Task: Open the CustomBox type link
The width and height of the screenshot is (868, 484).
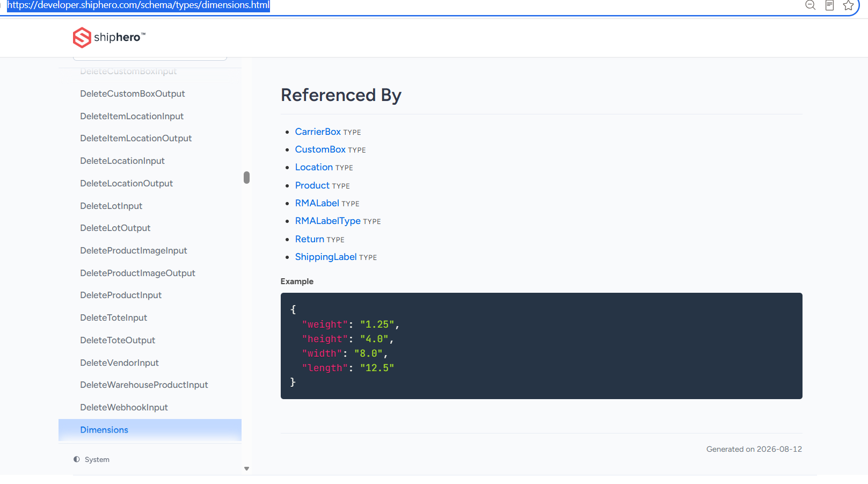Action: [320, 149]
